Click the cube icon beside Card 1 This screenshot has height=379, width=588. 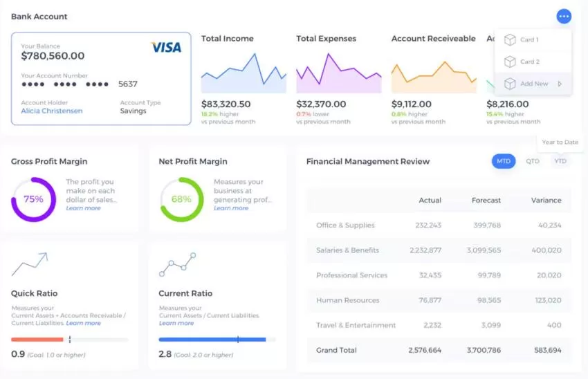(x=510, y=40)
